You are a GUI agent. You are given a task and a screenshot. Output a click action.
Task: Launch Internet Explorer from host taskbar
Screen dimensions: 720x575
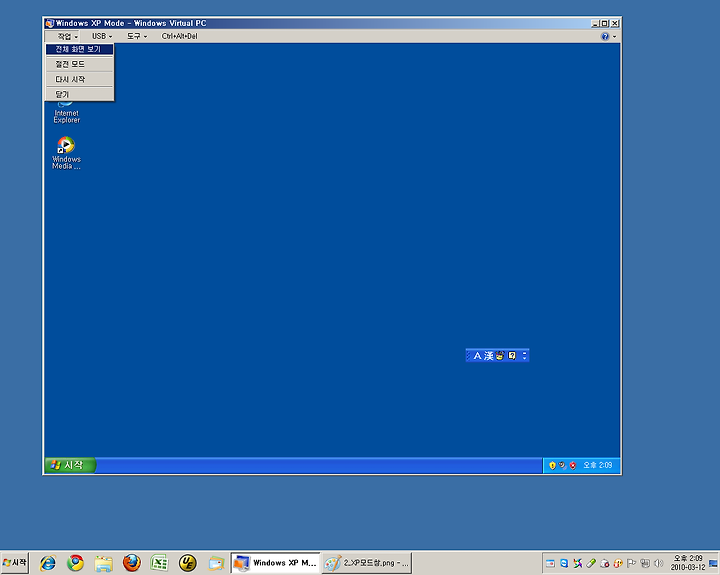click(48, 563)
